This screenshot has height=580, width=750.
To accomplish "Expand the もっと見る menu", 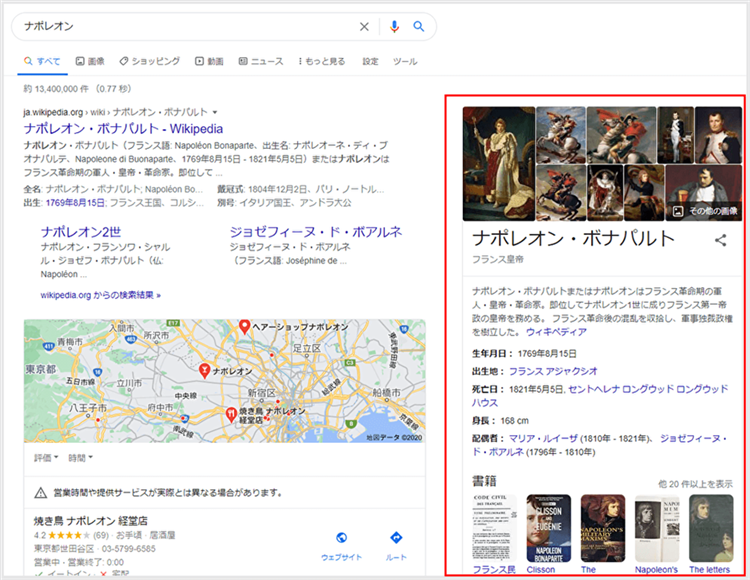I will 321,61.
